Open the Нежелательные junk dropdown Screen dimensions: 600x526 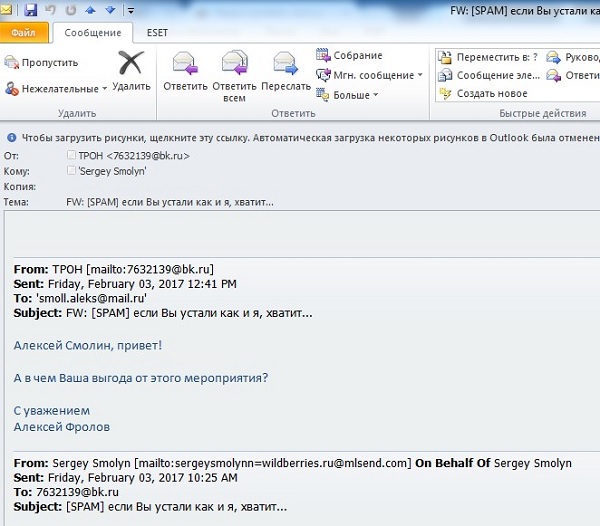pos(56,89)
